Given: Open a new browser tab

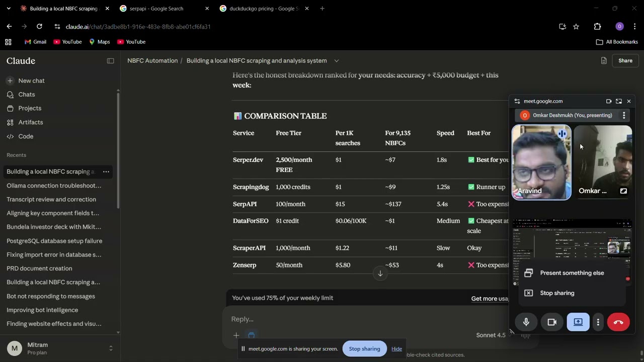Looking at the screenshot, I should [x=322, y=9].
